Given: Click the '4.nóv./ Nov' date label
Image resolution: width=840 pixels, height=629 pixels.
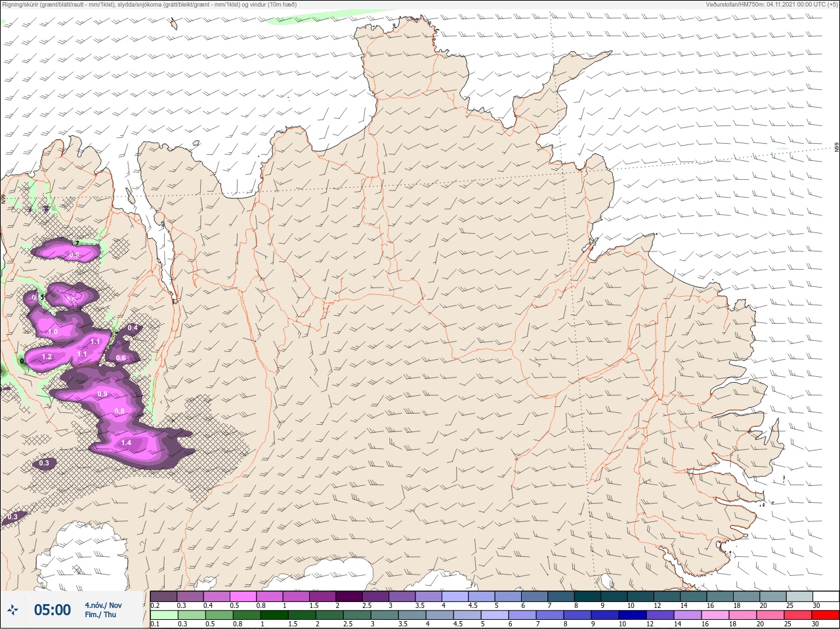Looking at the screenshot, I should tap(103, 605).
